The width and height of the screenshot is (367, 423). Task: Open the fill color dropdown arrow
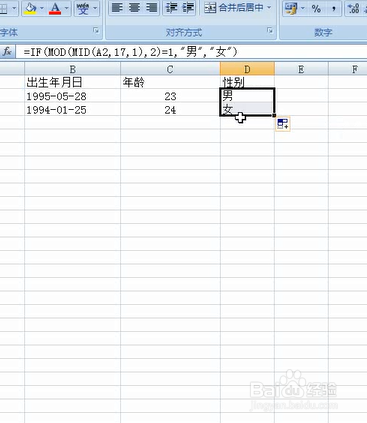[42, 8]
